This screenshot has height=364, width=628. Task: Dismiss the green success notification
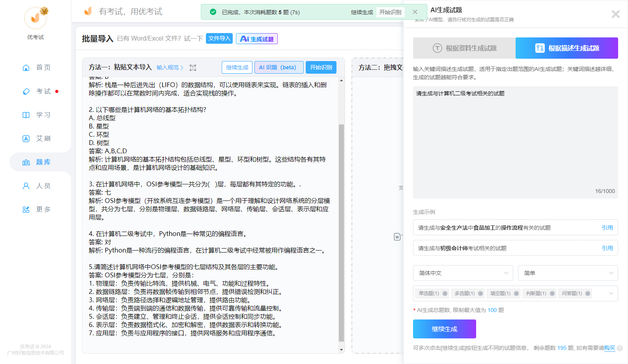415,12
